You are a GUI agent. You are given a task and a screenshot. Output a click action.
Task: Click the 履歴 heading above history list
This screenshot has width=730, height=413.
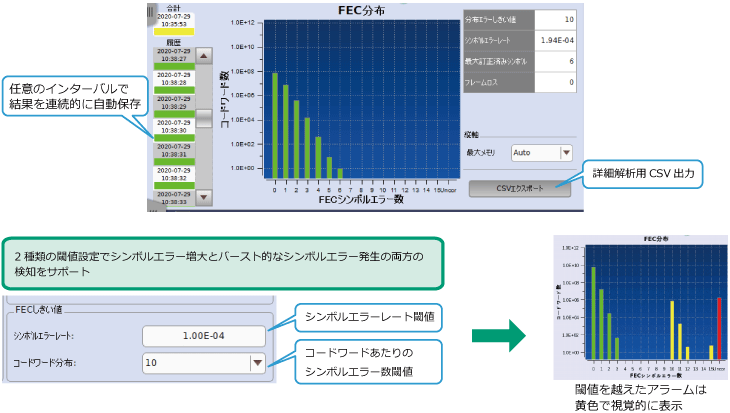174,42
